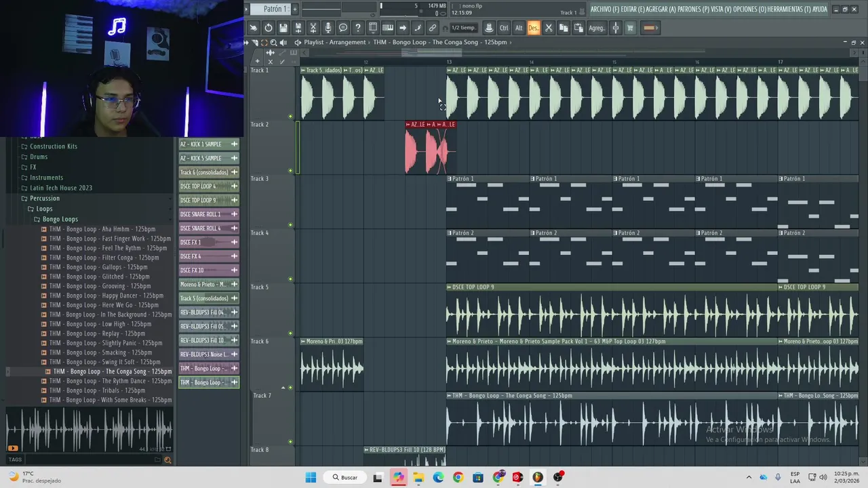Select the dashed-square select tool in playlist
This screenshot has height=488, width=868.
264,42
